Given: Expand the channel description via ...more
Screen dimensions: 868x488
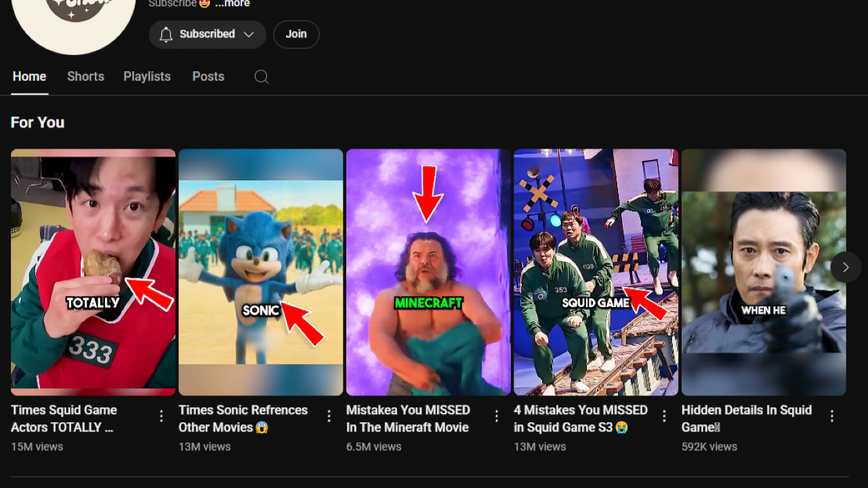Looking at the screenshot, I should pyautogui.click(x=231, y=4).
